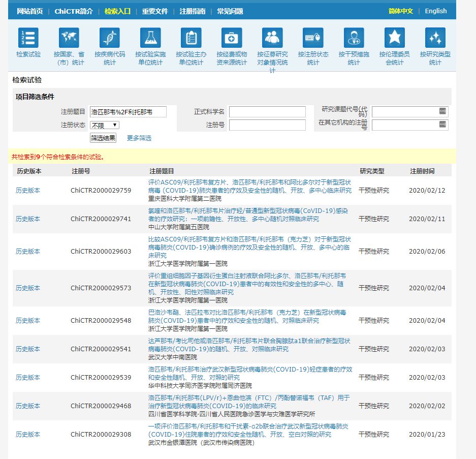Click registration number ChiCTR2000029603
Image resolution: width=476 pixels, height=459 pixels.
(101, 252)
